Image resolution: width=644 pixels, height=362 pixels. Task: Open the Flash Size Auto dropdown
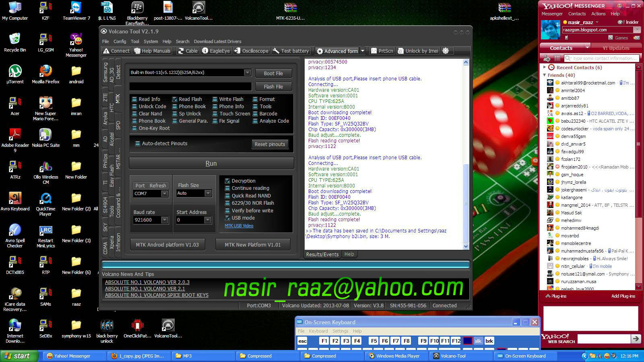208,193
